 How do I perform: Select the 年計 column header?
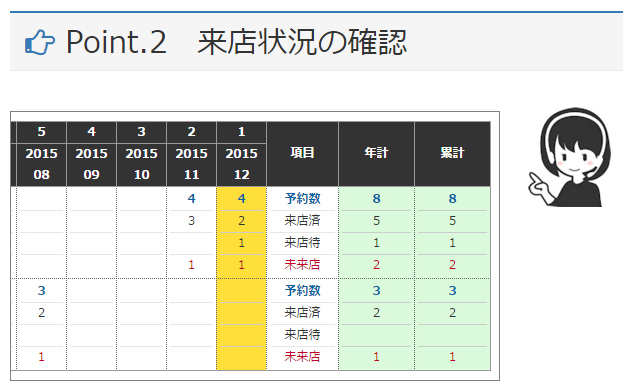(x=376, y=154)
